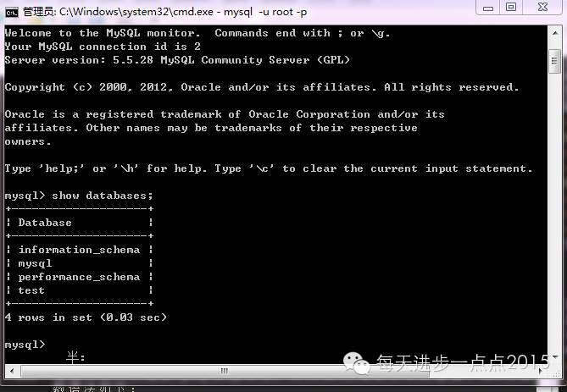Viewport: 567px width, 392px height.
Task: Click 'affiliates. Other names may be' line
Action: point(211,128)
